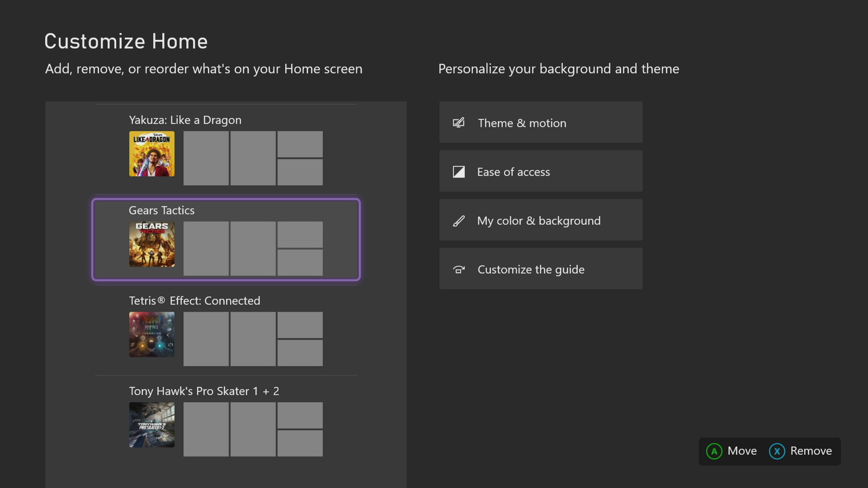The image size is (868, 488).
Task: Click the Ease of access icon
Action: pos(458,171)
